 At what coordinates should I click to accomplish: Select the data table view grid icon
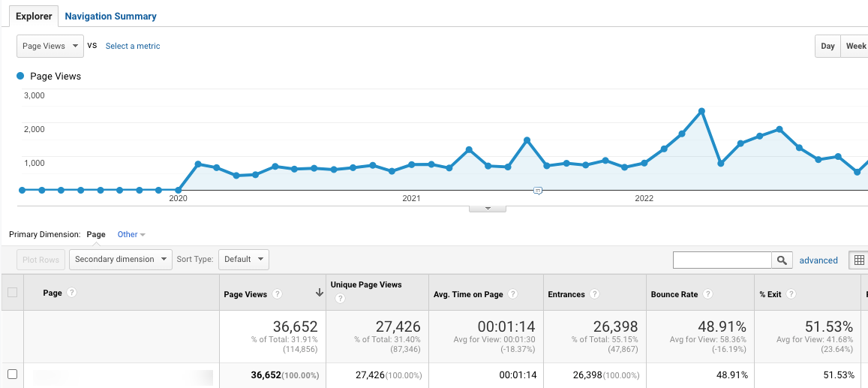[x=858, y=260]
